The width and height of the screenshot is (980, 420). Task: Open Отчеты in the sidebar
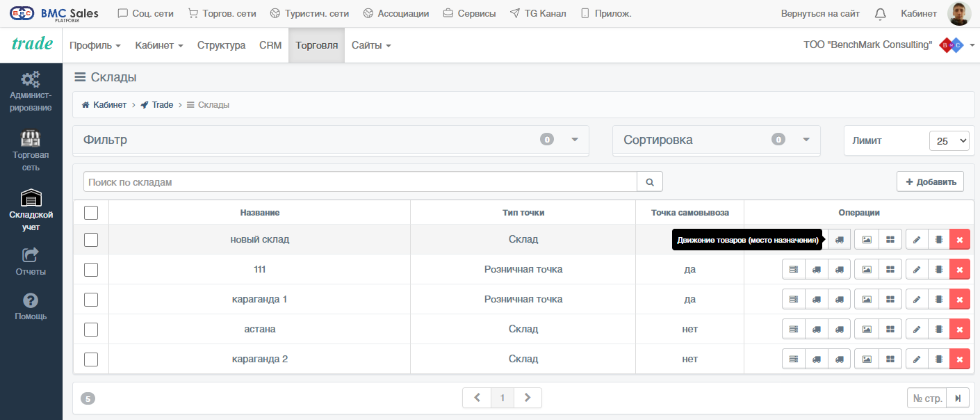click(x=31, y=261)
